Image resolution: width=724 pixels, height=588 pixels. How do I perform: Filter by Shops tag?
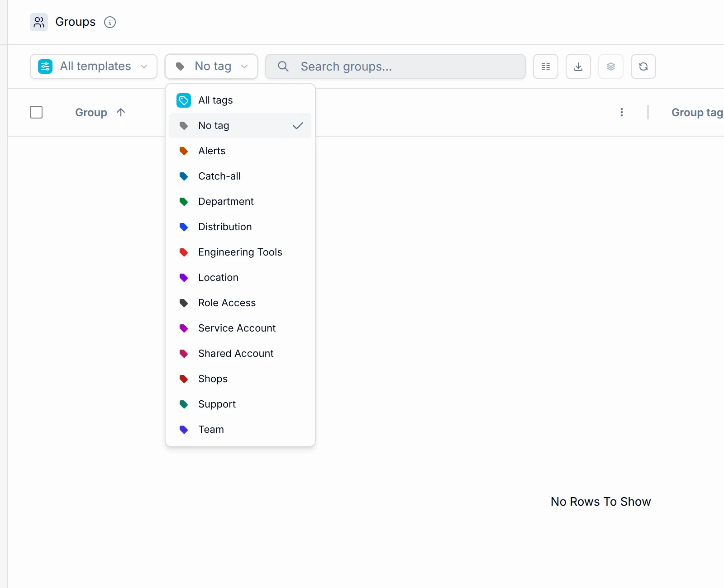[240, 379]
